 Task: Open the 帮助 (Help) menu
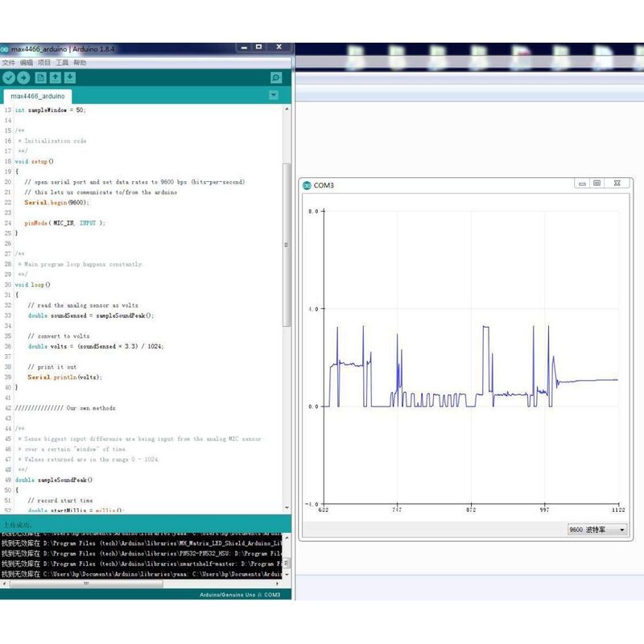click(x=80, y=62)
